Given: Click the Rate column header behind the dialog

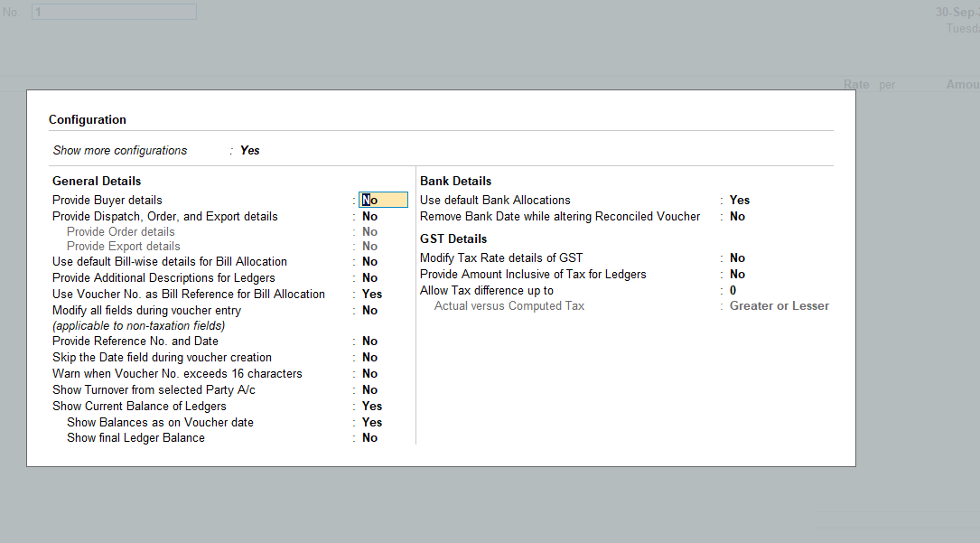Looking at the screenshot, I should [856, 84].
